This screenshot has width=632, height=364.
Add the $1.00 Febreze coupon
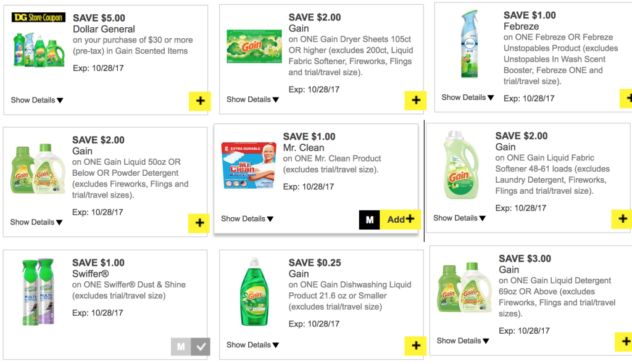629,98
